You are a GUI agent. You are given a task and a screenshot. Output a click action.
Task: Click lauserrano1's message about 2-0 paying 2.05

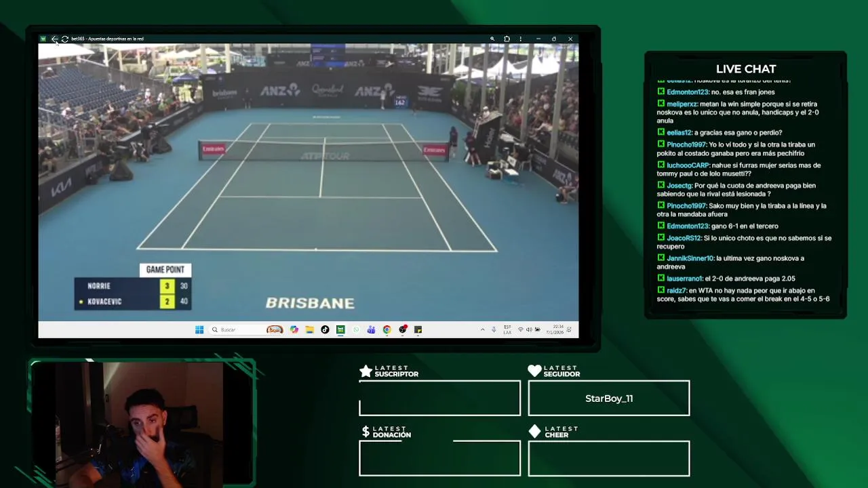(726, 279)
